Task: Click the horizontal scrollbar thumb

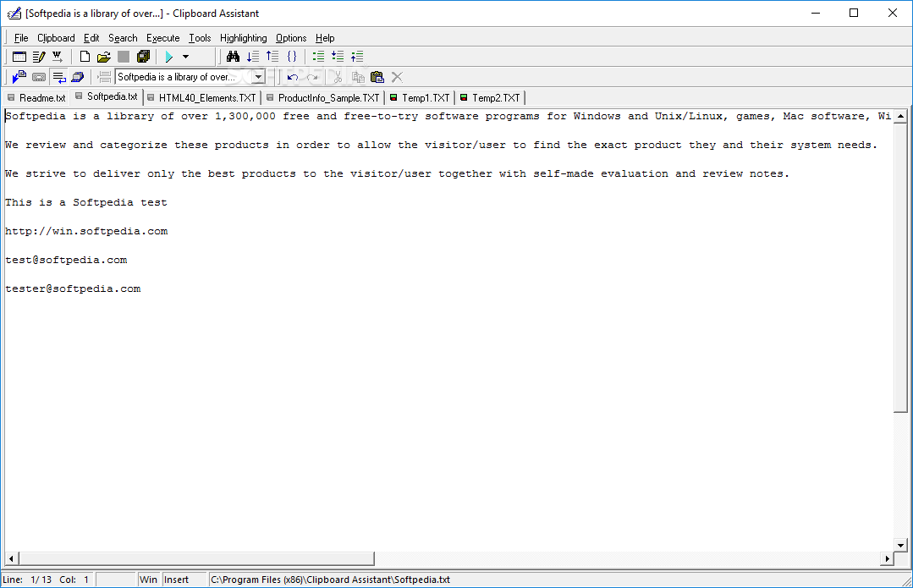Action: pos(196,558)
